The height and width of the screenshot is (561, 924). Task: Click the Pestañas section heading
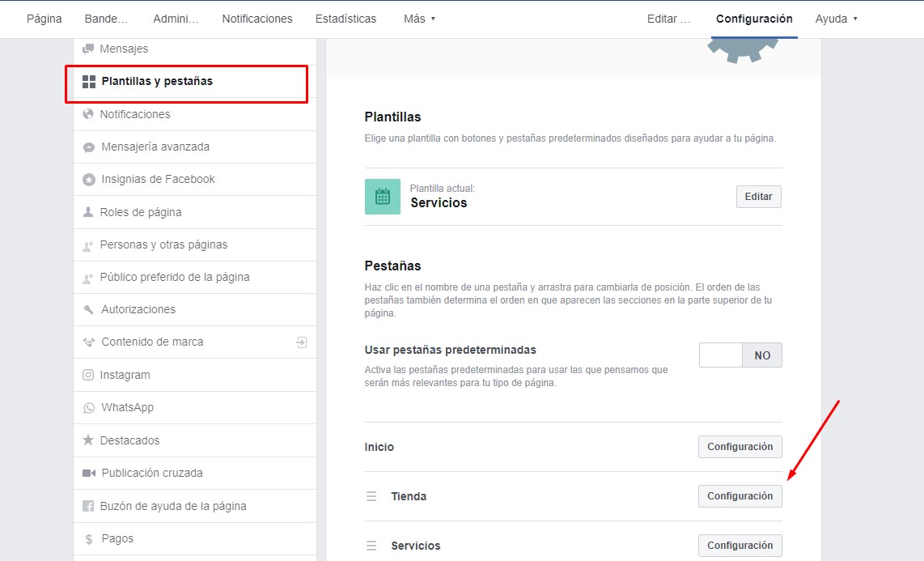click(392, 266)
